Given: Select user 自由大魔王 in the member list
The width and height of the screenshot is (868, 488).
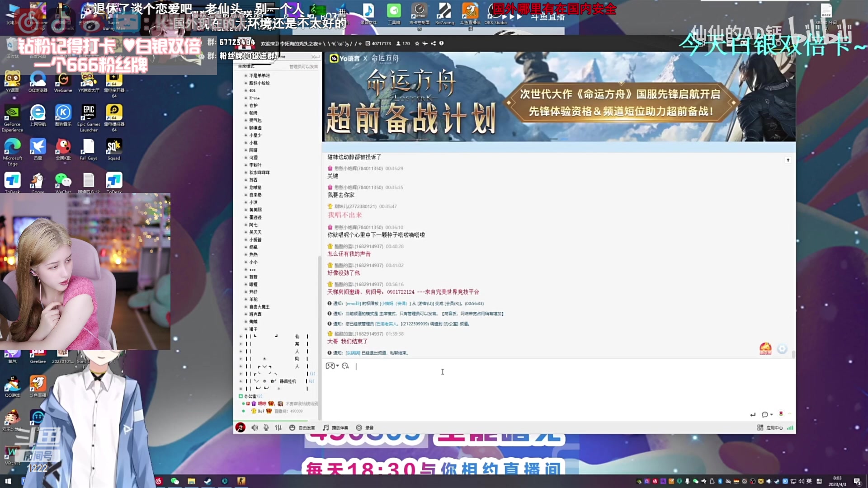Looking at the screenshot, I should [259, 307].
